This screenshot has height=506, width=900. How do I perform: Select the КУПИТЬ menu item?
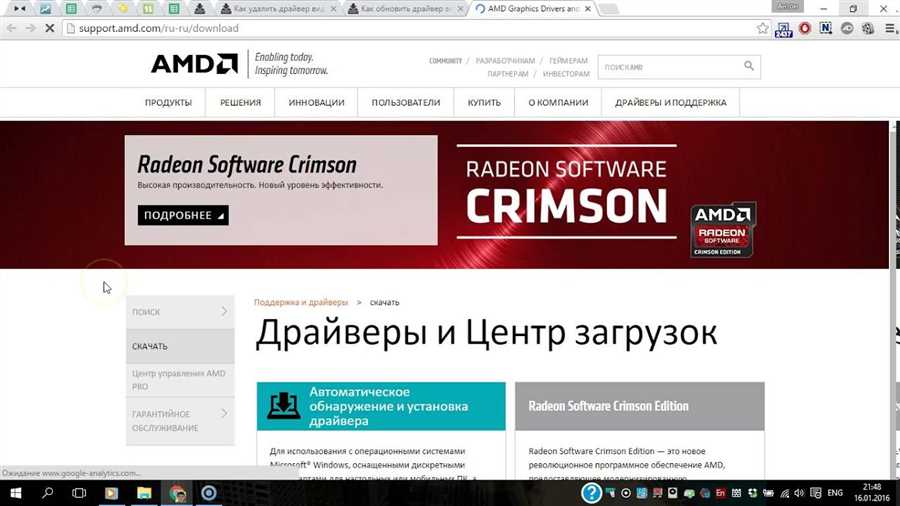(x=484, y=102)
